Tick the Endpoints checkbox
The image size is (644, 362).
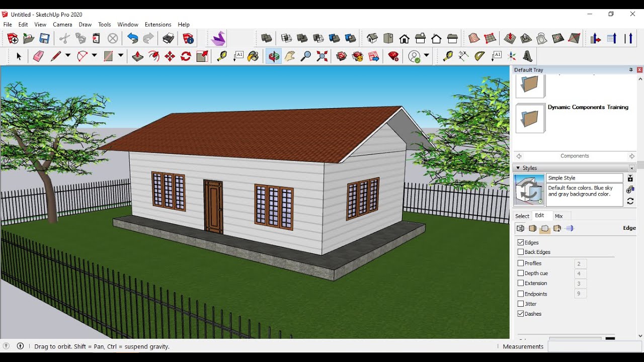click(x=521, y=294)
